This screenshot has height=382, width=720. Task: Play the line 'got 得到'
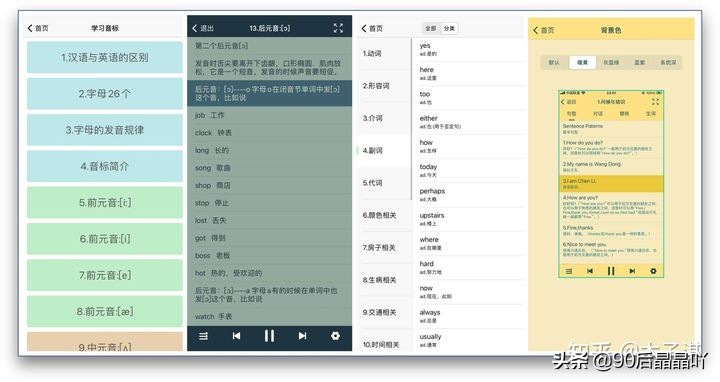[270, 238]
